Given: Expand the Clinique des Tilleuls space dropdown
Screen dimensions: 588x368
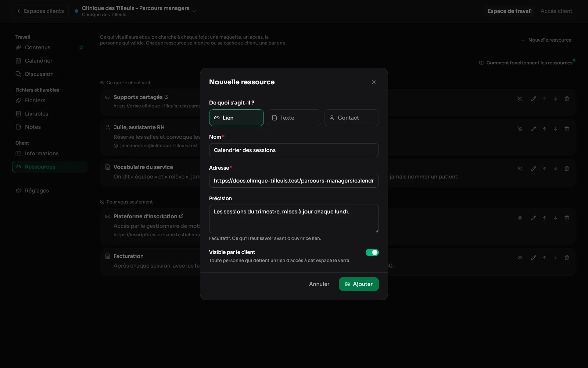Looking at the screenshot, I should point(194,11).
